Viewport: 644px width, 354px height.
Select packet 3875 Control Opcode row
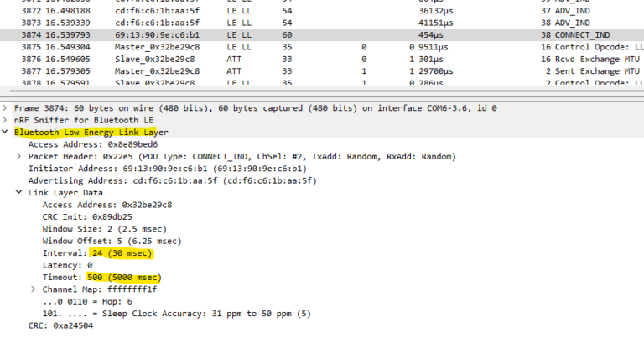[252, 47]
